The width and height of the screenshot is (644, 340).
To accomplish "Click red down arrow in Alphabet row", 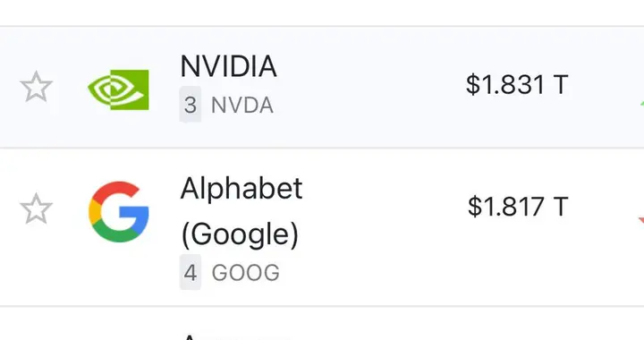I will pos(641,221).
